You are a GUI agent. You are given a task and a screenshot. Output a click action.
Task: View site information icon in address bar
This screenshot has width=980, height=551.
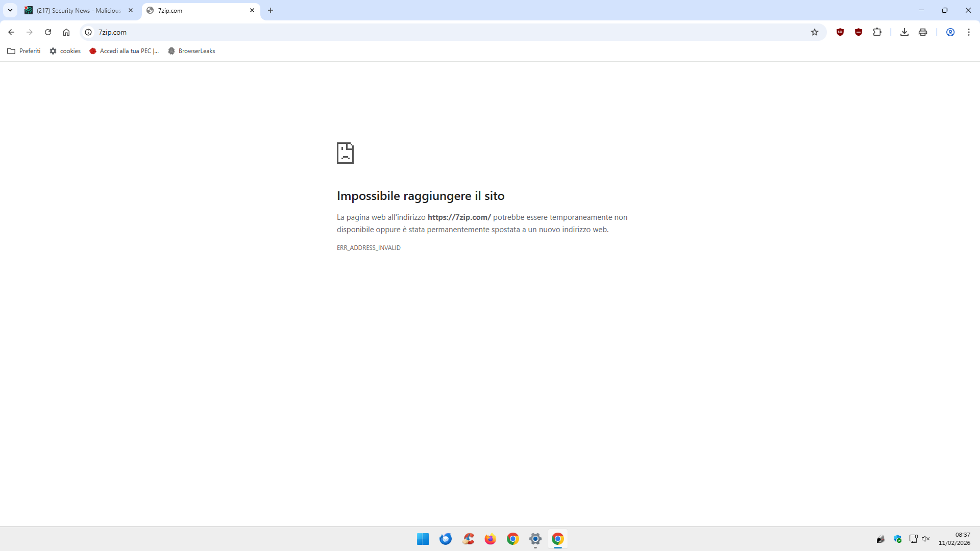(x=88, y=32)
